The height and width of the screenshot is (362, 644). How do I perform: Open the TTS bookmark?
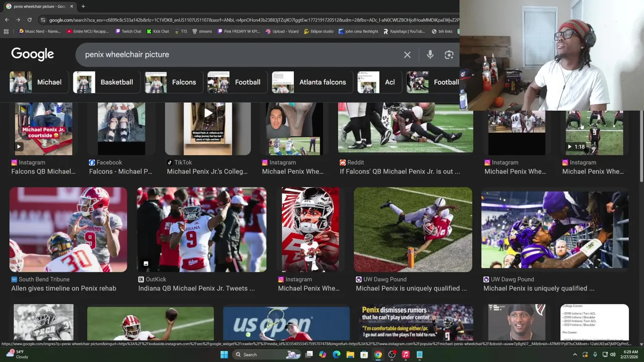pos(181,31)
